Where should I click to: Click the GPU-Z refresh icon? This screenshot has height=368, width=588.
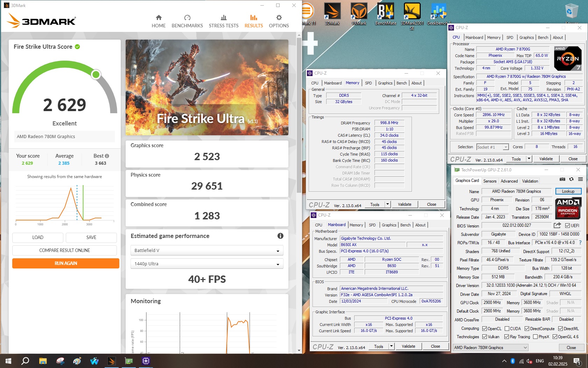572,179
